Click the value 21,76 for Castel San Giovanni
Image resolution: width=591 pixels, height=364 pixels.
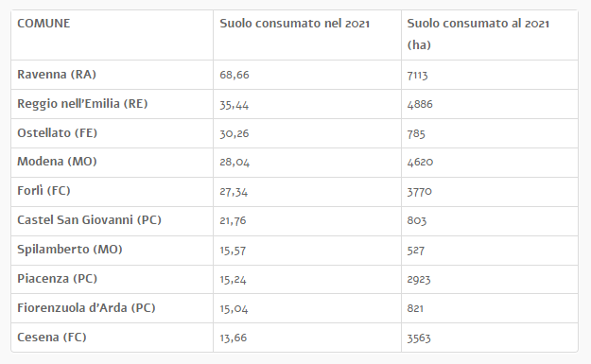[233, 220]
